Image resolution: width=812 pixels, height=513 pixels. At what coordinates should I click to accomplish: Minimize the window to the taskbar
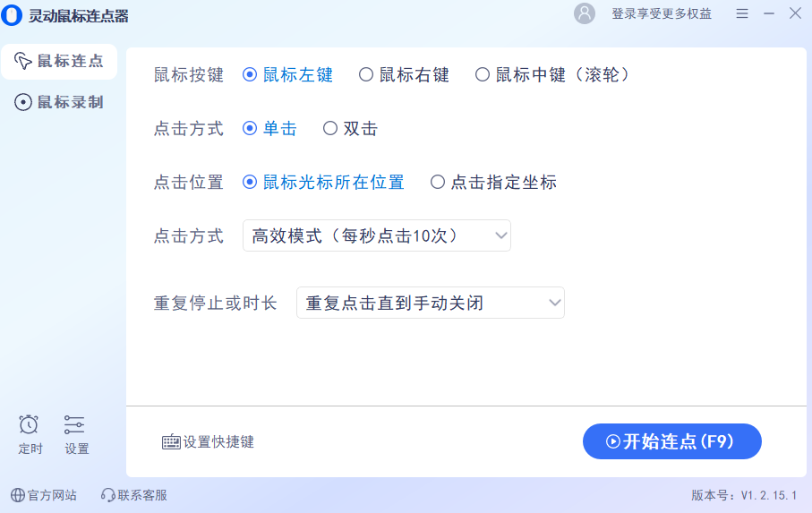coord(769,13)
